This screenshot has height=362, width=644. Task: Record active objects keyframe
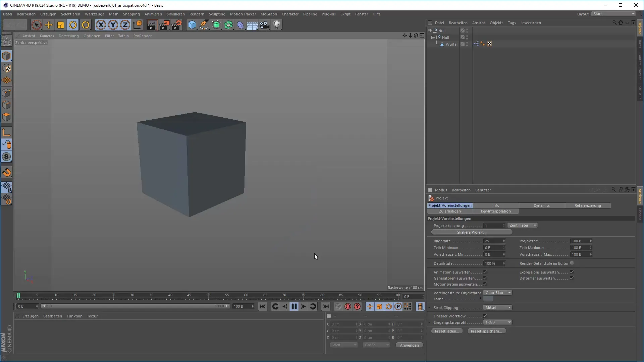coord(338,306)
